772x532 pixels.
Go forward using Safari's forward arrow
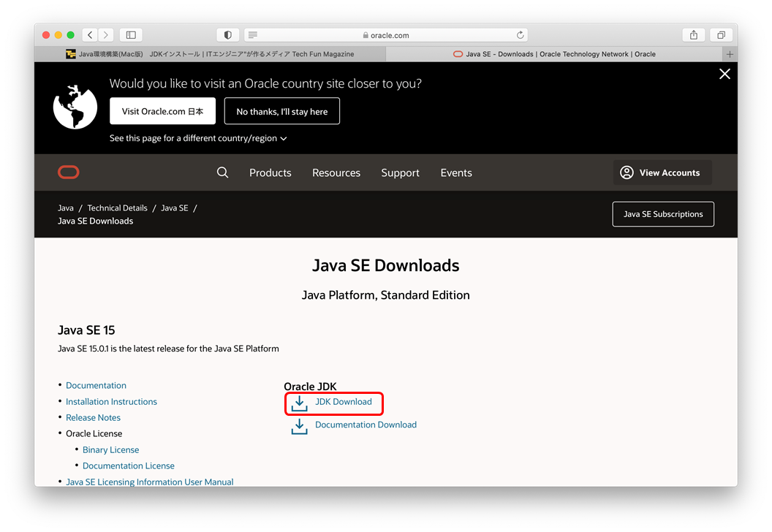click(105, 35)
